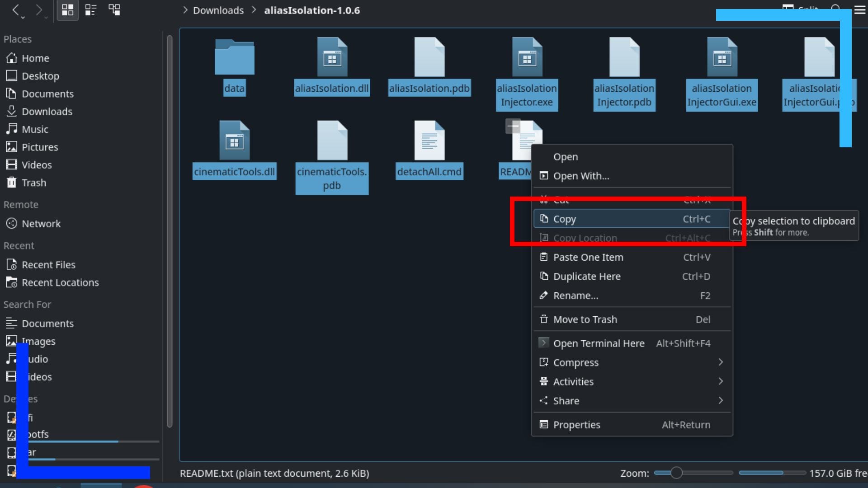Click Move to Trash menu entry

point(585,319)
